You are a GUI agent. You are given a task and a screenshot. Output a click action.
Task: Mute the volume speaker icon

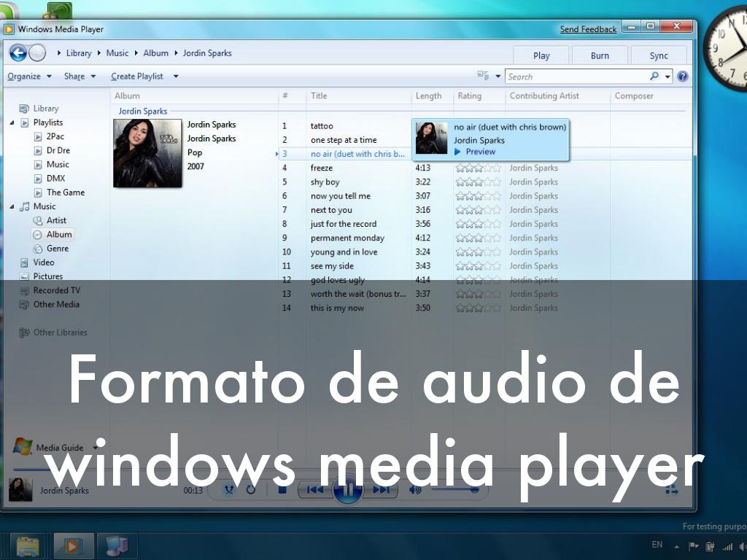415,489
